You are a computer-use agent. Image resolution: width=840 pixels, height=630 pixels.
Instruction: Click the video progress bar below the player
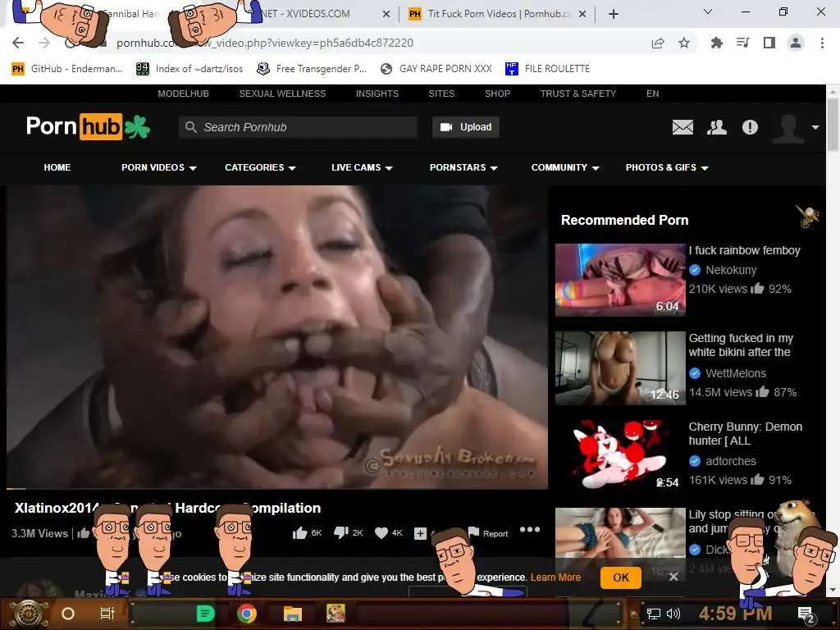click(x=277, y=489)
